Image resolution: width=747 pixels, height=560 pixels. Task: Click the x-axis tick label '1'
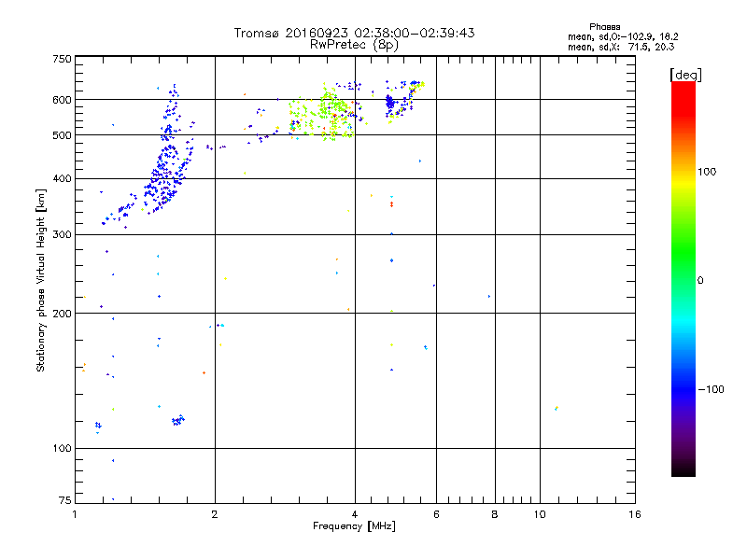75,514
